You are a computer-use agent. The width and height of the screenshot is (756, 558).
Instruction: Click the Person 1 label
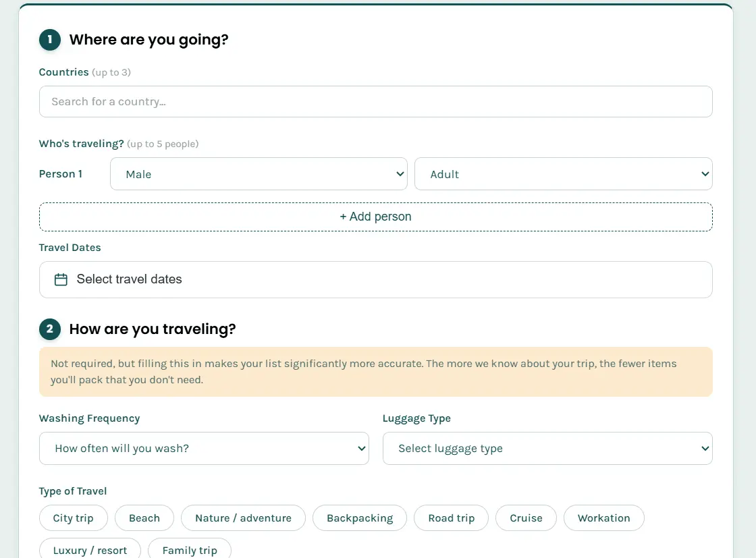61,174
